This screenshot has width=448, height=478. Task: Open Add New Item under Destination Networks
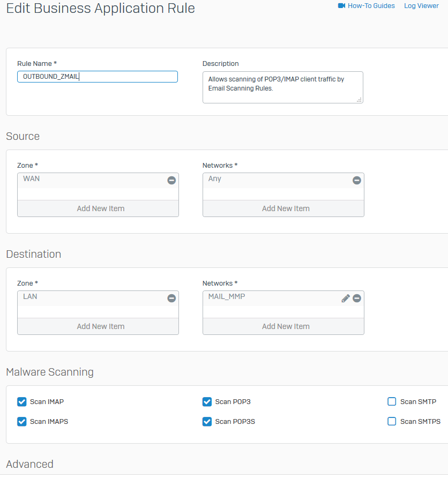(285, 326)
